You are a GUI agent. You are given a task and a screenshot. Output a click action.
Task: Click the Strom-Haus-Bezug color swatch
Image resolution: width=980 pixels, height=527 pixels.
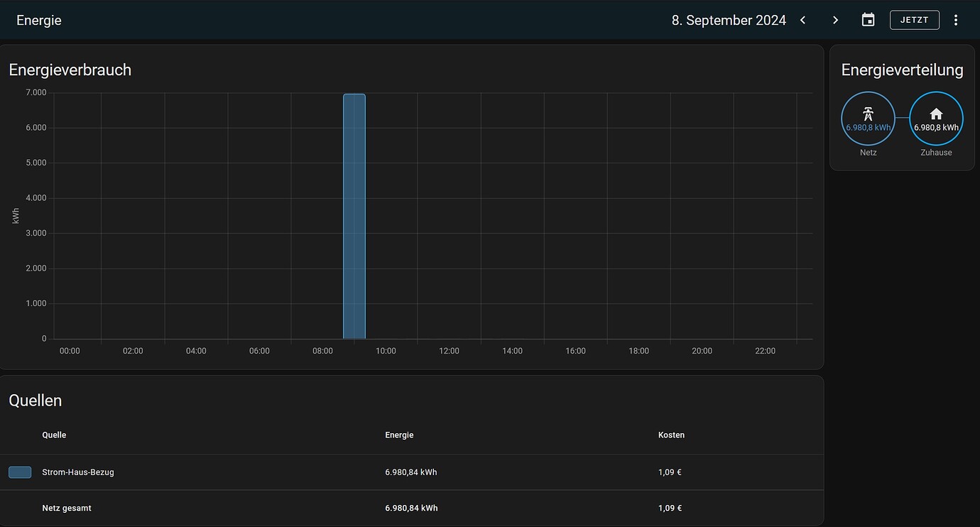point(20,472)
